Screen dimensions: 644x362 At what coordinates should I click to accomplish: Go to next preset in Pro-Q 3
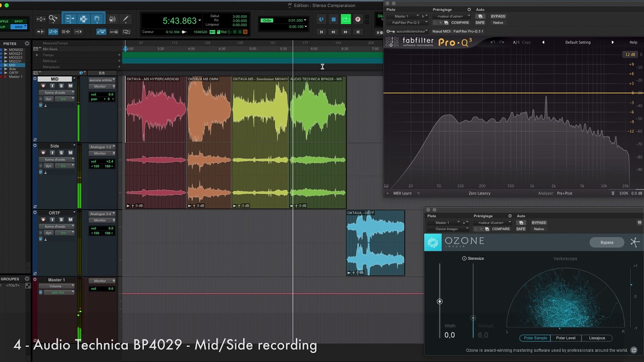(612, 42)
